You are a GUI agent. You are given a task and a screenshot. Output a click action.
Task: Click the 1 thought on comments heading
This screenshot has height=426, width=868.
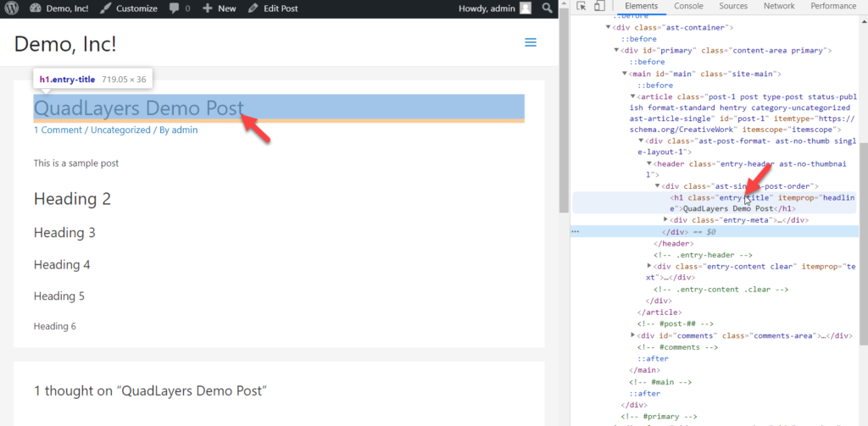[151, 391]
